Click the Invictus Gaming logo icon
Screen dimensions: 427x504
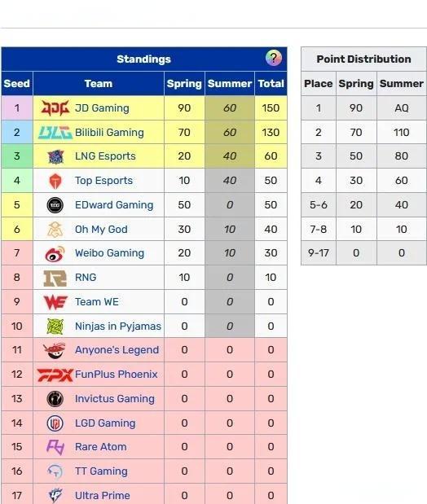55,399
